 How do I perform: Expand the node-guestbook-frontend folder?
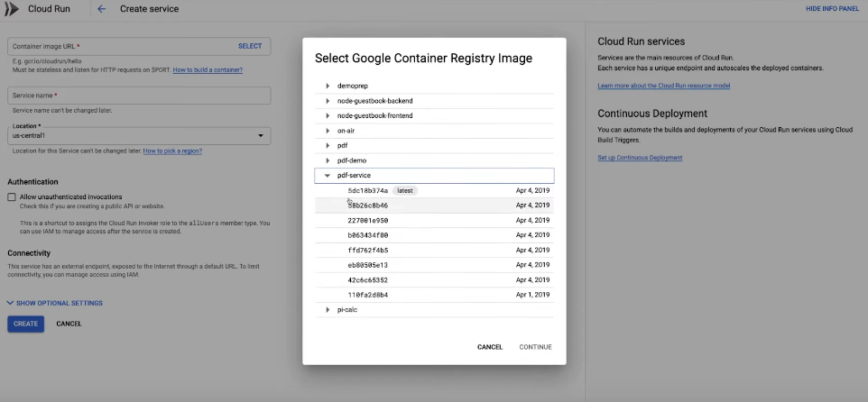pos(328,115)
